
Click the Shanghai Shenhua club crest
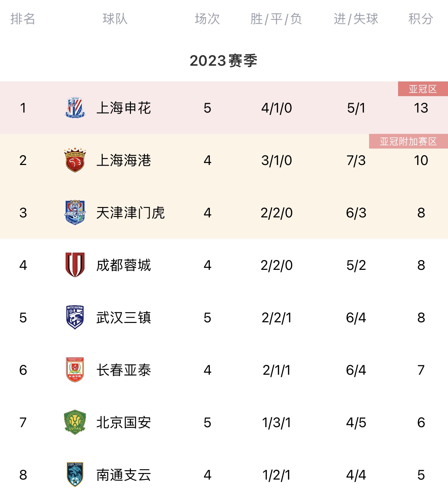pyautogui.click(x=75, y=108)
